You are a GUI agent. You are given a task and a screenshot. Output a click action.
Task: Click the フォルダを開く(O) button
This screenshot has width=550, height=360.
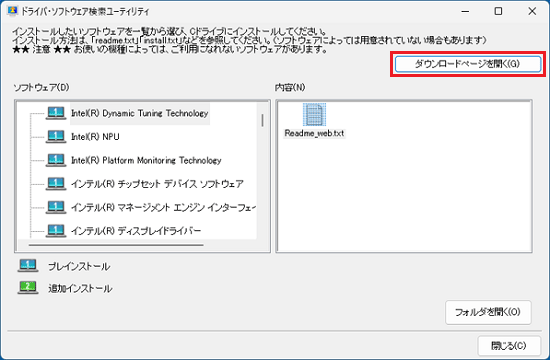click(488, 312)
